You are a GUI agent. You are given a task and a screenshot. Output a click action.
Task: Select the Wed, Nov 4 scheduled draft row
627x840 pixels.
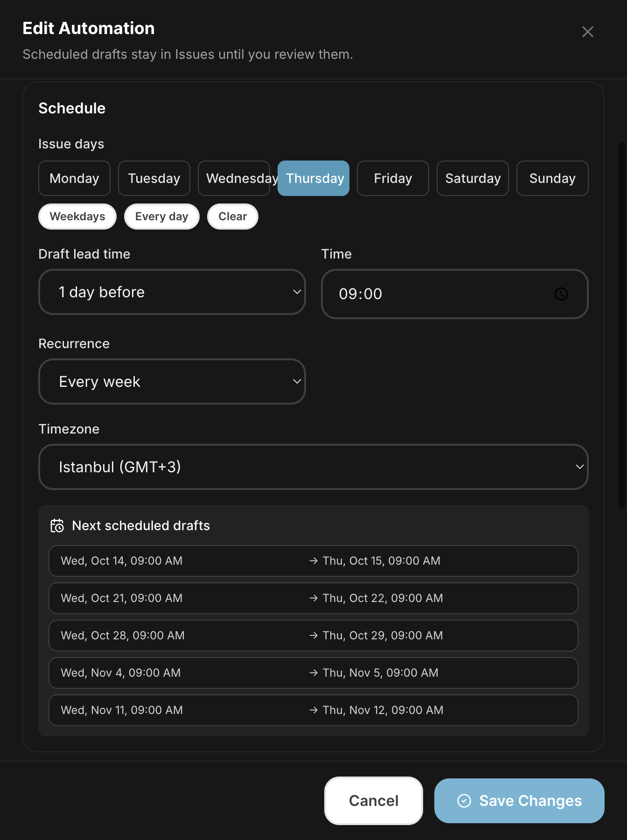coord(313,673)
